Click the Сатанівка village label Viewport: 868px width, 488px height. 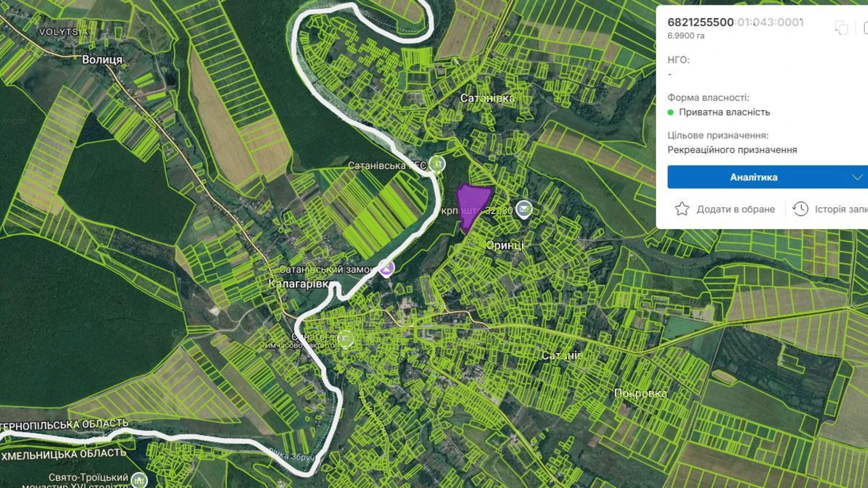pos(487,98)
